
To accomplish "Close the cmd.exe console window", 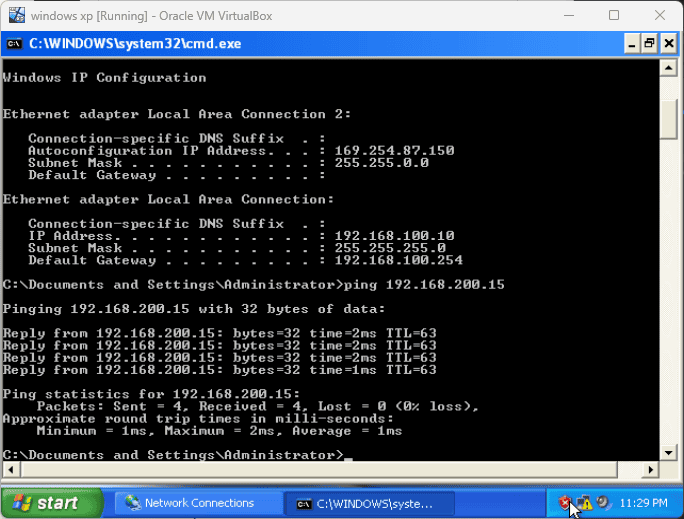I will tap(668, 43).
